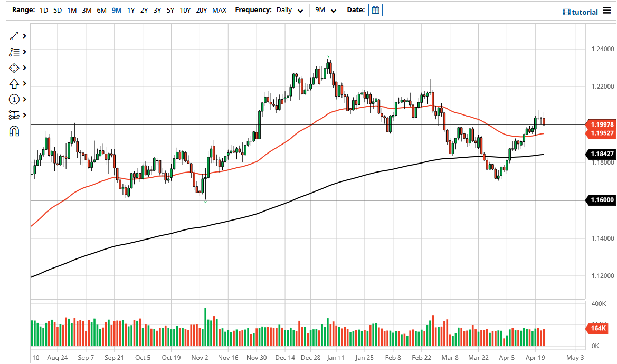Select the MAX range tab
The image size is (617, 364).
(220, 10)
